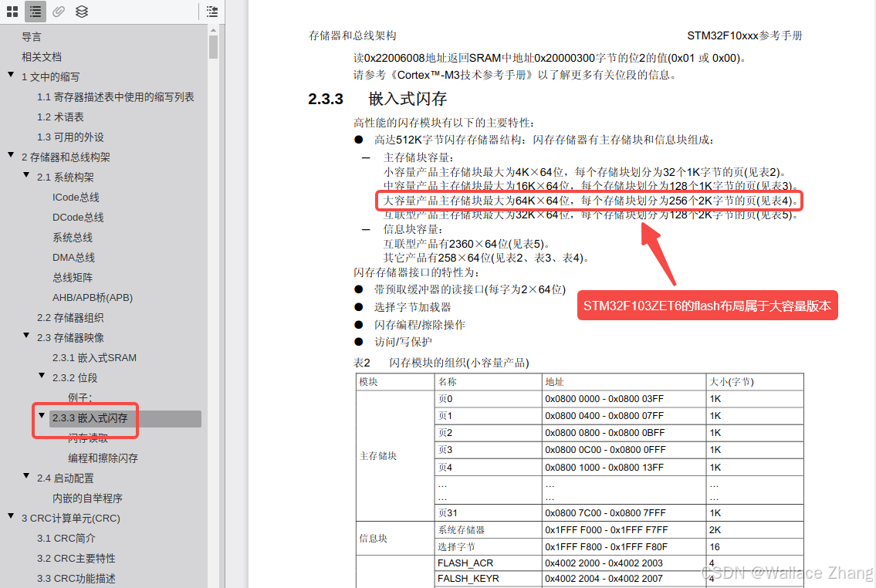Collapse the '3 CRC计算单元(CRC)' bookmark node
The height and width of the screenshot is (588, 876).
click(x=11, y=516)
